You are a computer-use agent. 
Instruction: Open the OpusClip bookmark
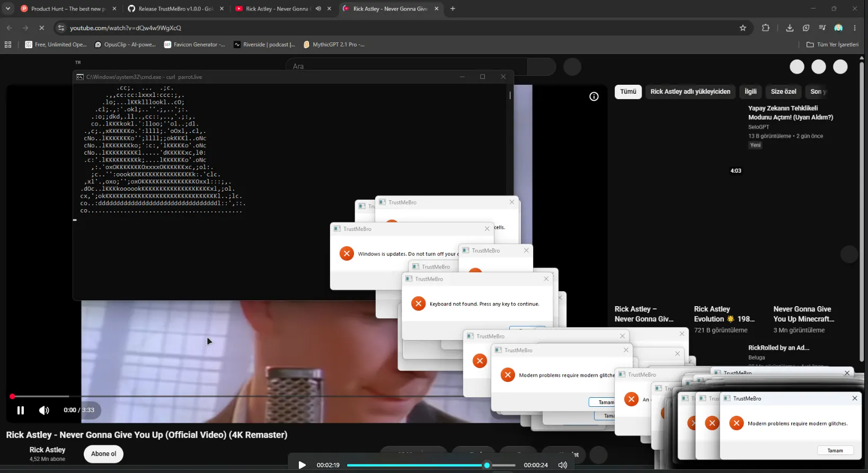[x=125, y=44]
